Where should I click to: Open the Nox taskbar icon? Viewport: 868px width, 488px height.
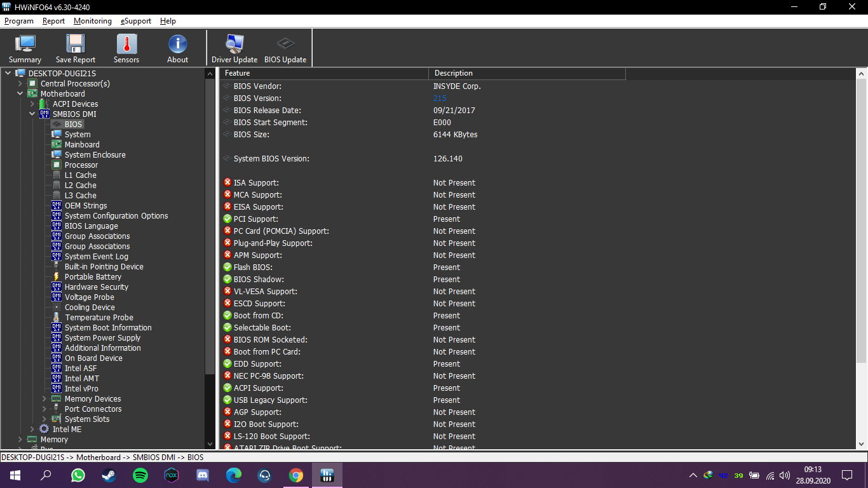coord(172,475)
